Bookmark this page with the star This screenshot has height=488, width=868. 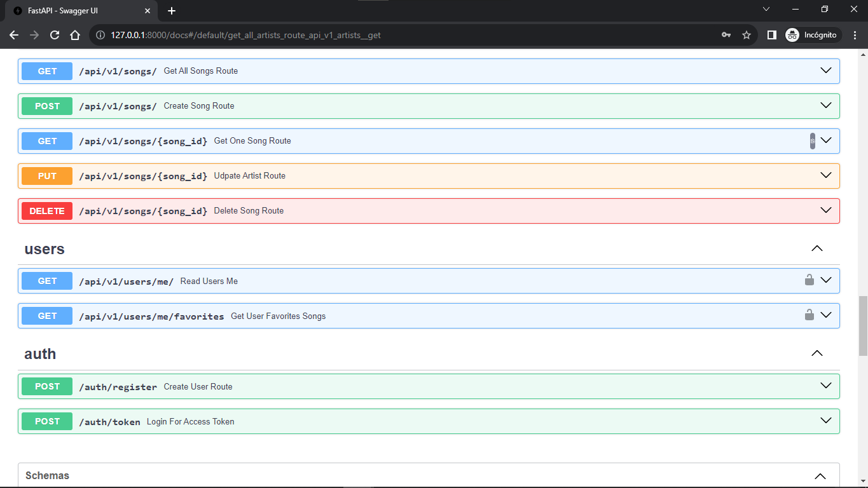747,35
